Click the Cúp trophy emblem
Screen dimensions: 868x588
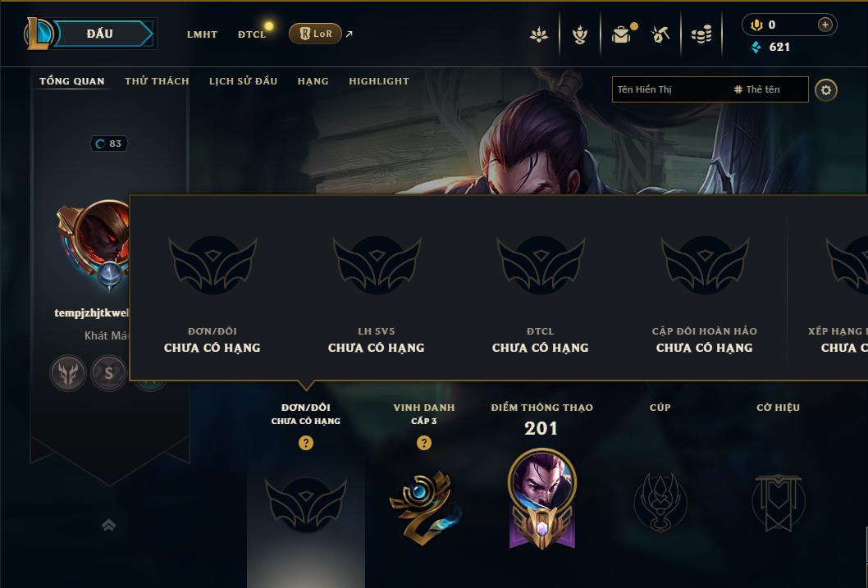coord(660,503)
